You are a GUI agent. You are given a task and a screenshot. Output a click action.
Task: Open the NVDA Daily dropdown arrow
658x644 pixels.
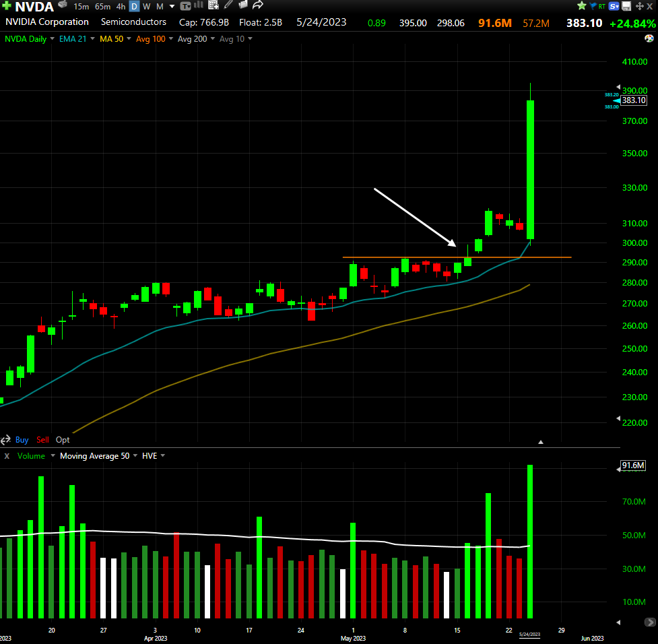52,38
